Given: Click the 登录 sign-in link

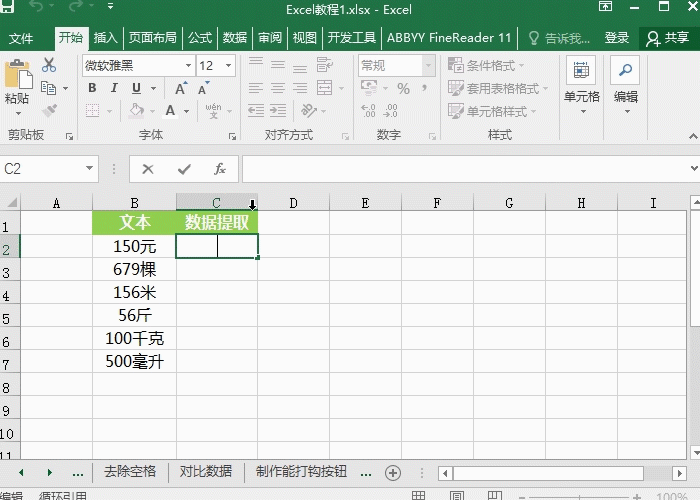Looking at the screenshot, I should pos(617,38).
